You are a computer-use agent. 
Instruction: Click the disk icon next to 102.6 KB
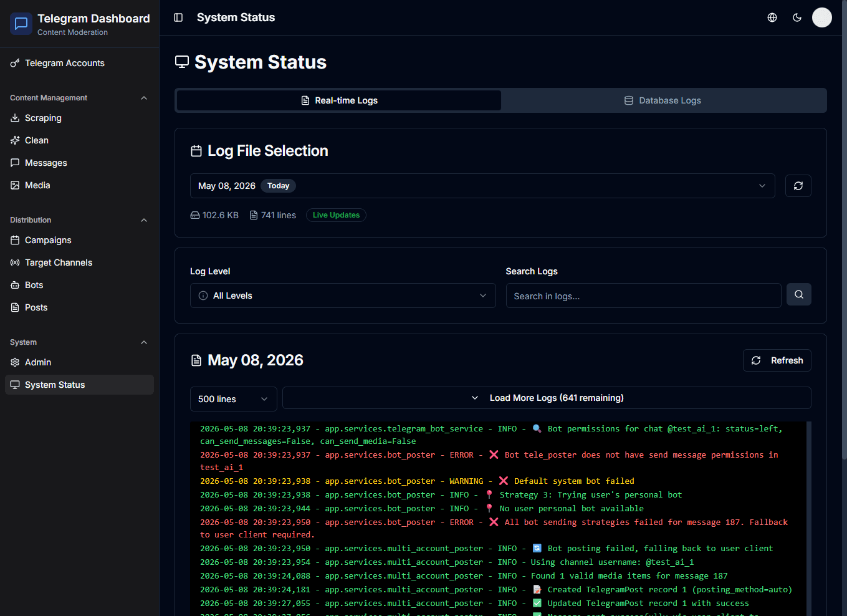click(195, 215)
